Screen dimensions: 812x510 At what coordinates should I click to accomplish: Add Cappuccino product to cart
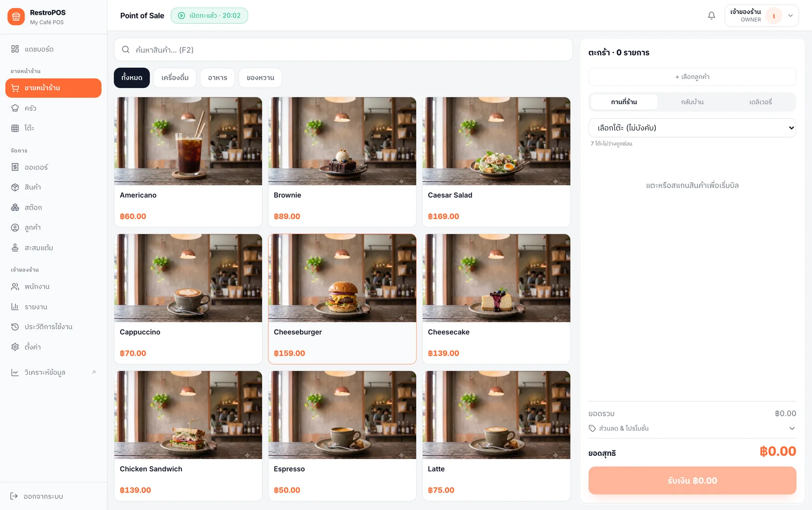pyautogui.click(x=188, y=299)
